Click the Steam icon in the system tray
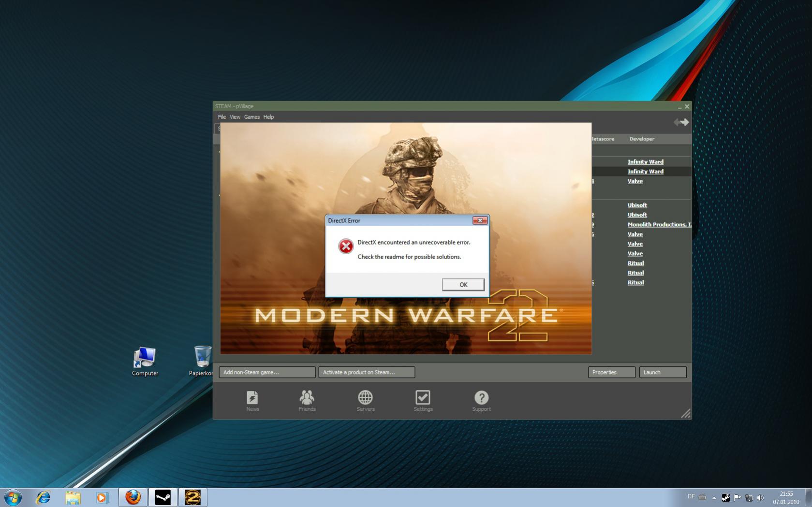812x507 pixels. click(x=726, y=497)
